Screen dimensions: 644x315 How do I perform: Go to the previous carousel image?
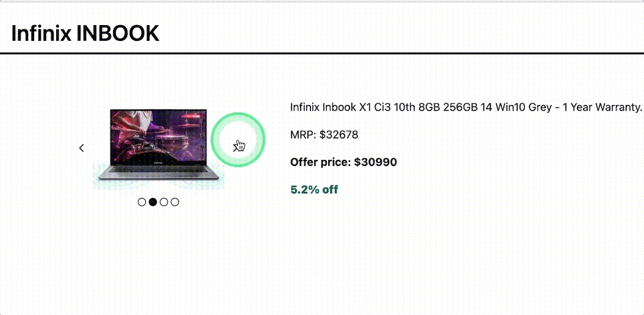pyautogui.click(x=81, y=148)
